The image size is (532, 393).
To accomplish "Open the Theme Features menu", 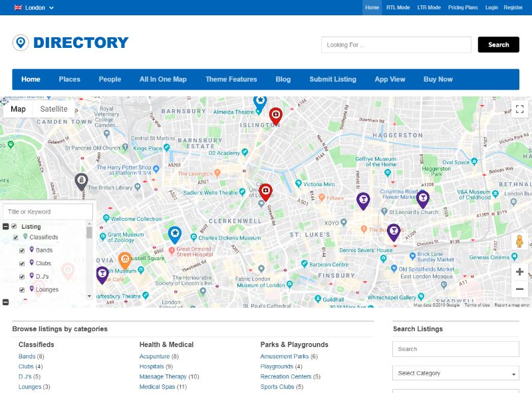I will pos(231,79).
